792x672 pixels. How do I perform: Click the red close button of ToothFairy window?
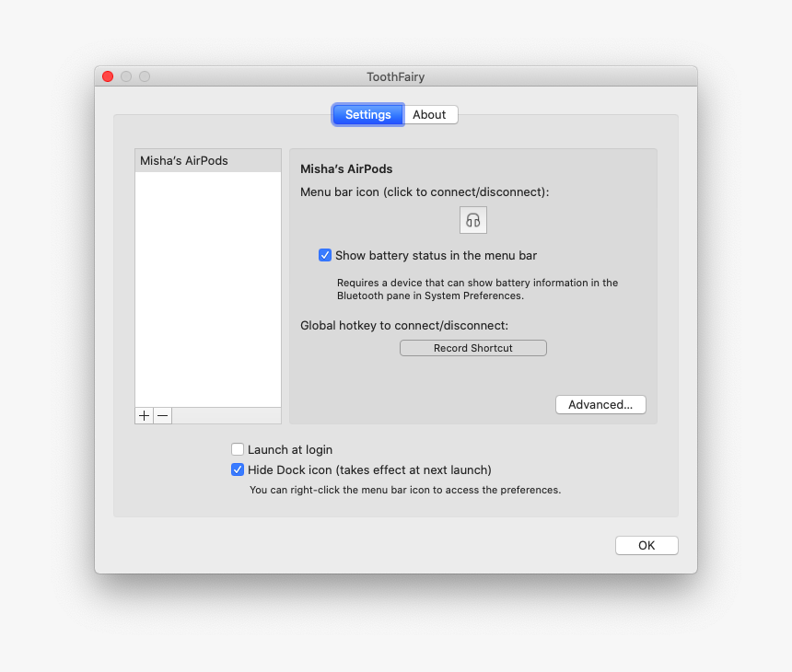click(108, 76)
